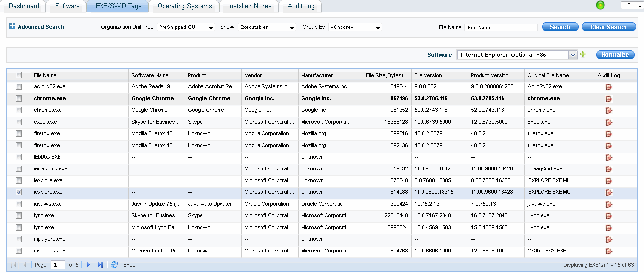Open audit log icon for javaws.exe
The image size is (644, 273).
(608, 204)
